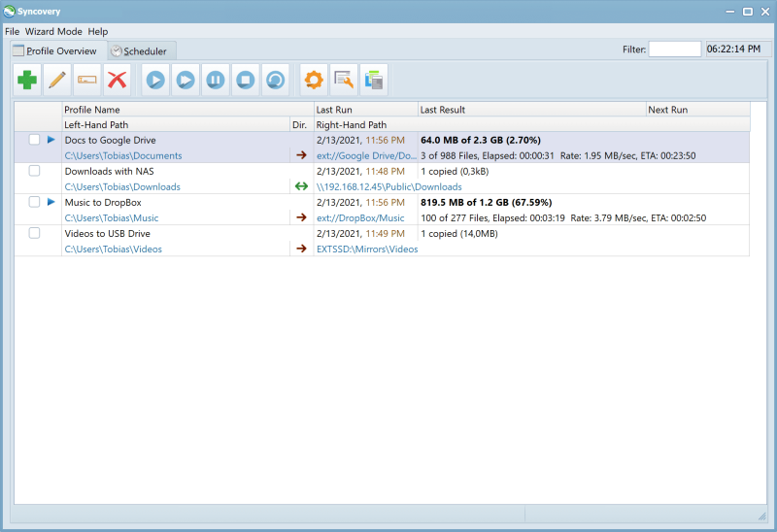Click the copy documents toolbar icon
The height and width of the screenshot is (532, 777).
click(x=374, y=80)
